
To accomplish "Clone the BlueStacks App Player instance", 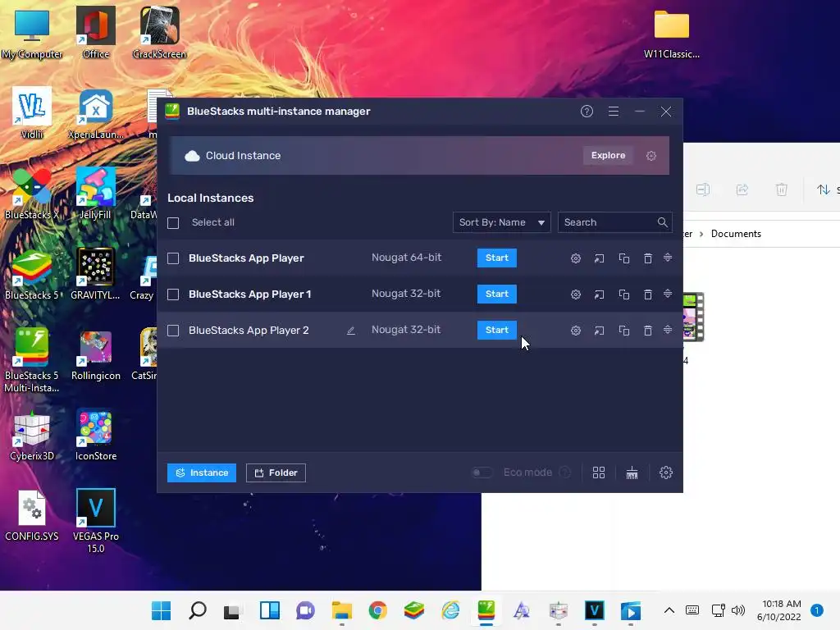I will pyautogui.click(x=623, y=258).
